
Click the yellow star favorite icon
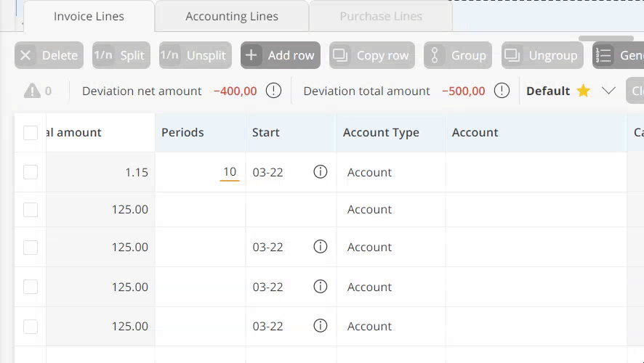583,91
